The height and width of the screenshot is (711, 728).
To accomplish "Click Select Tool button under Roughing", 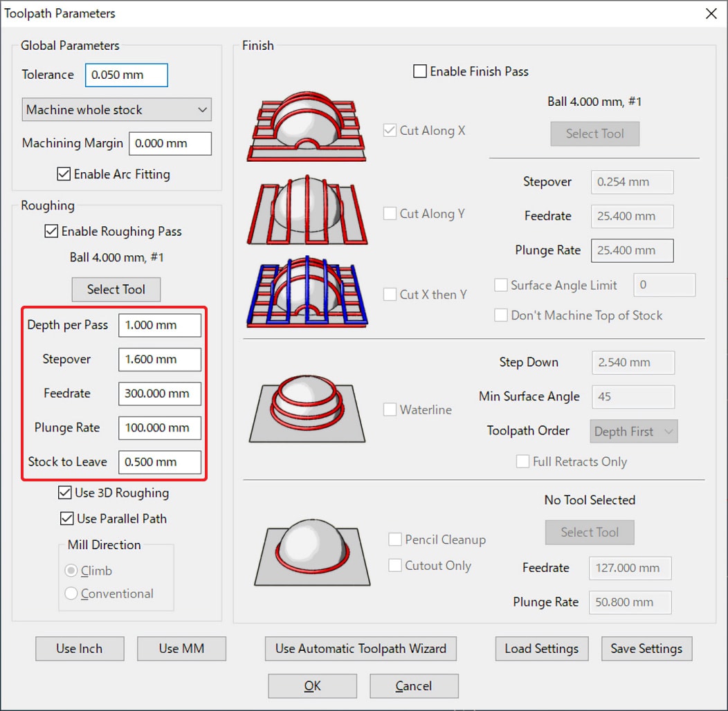I will coord(116,290).
